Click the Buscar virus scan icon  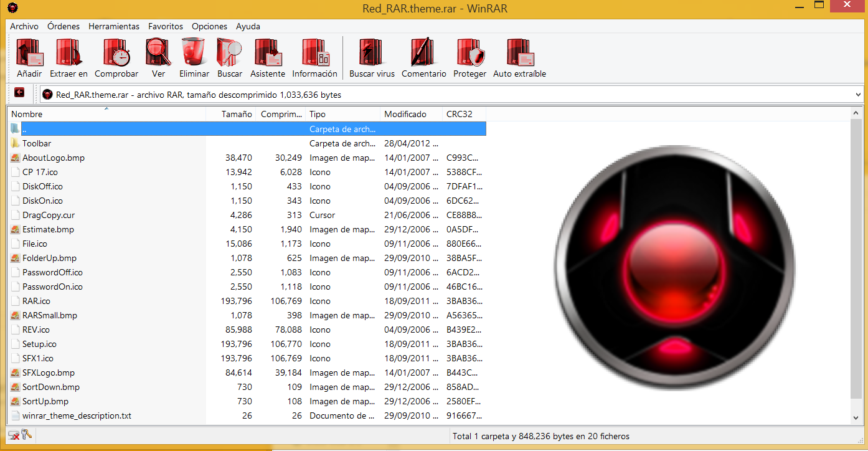(371, 52)
